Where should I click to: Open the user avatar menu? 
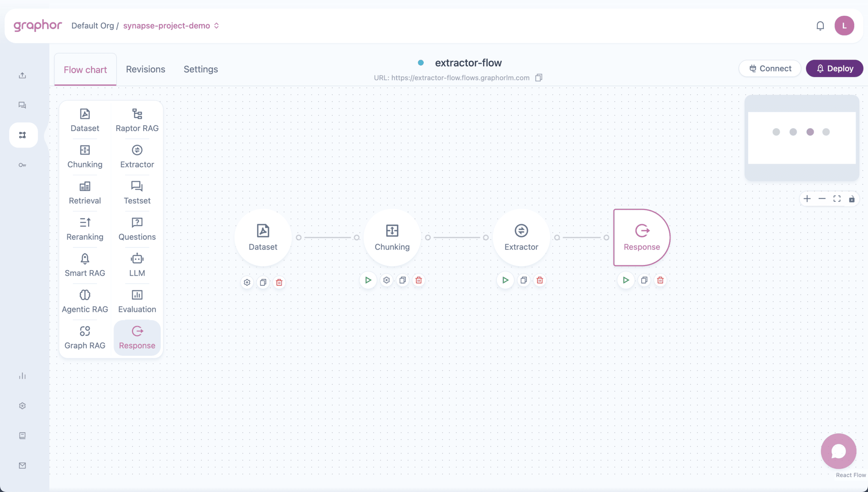click(x=844, y=26)
